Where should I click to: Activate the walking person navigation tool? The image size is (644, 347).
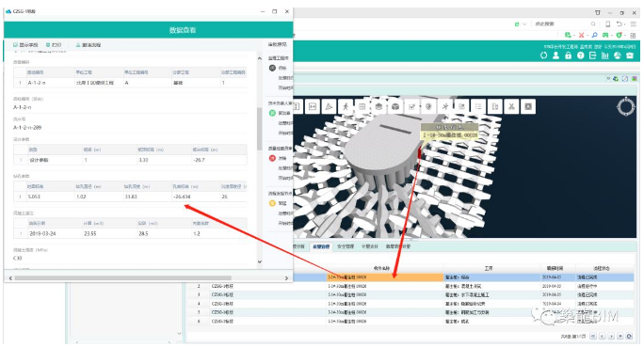[346, 106]
